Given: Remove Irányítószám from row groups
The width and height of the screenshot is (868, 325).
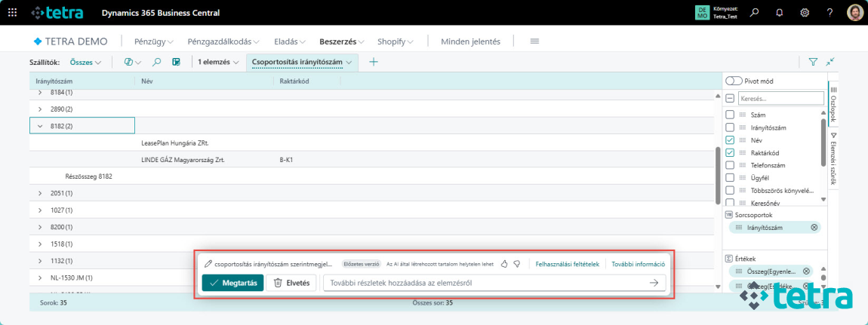Looking at the screenshot, I should (x=814, y=228).
